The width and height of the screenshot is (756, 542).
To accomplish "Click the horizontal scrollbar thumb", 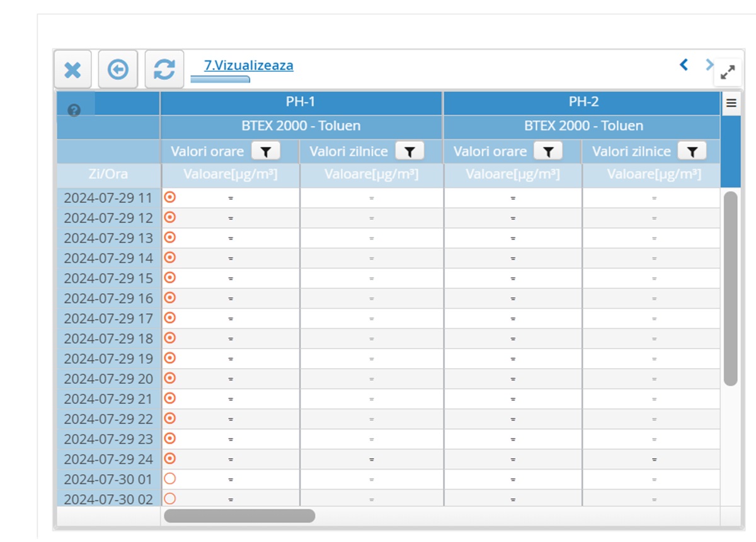I will [x=239, y=516].
